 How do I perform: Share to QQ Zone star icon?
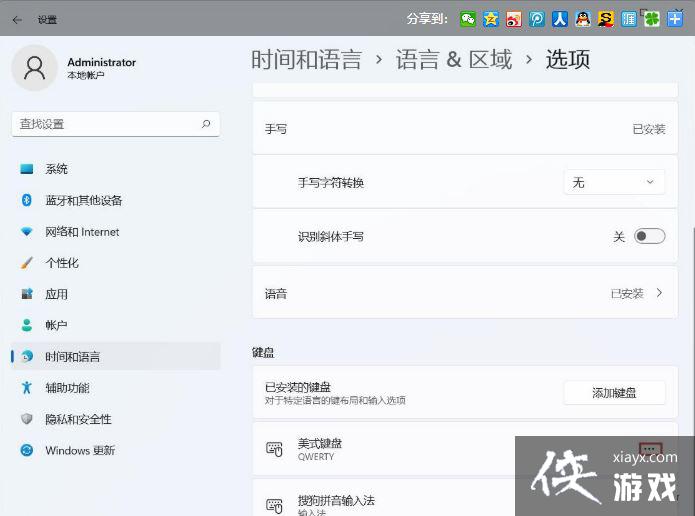tap(490, 19)
